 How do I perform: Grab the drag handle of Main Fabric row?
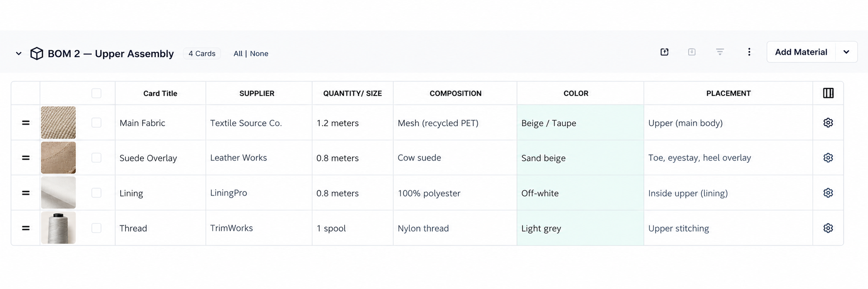pyautogui.click(x=26, y=123)
